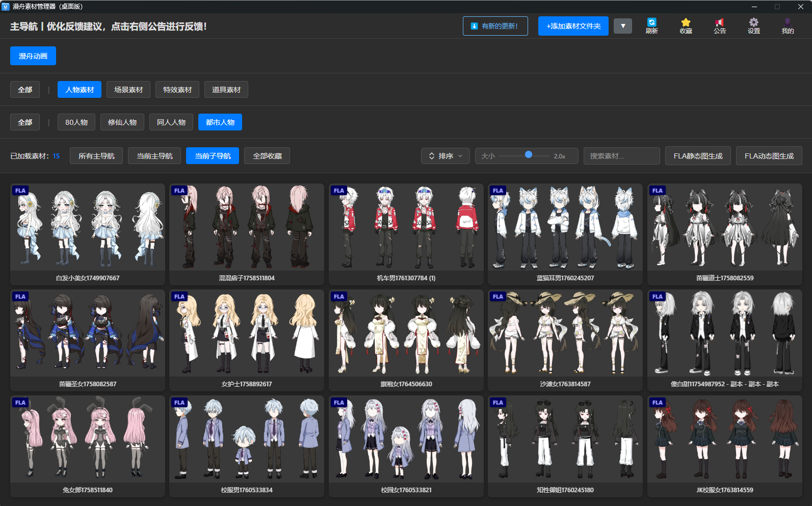Toggle the 全部收藏 filter
This screenshot has width=812, height=506.
[267, 156]
